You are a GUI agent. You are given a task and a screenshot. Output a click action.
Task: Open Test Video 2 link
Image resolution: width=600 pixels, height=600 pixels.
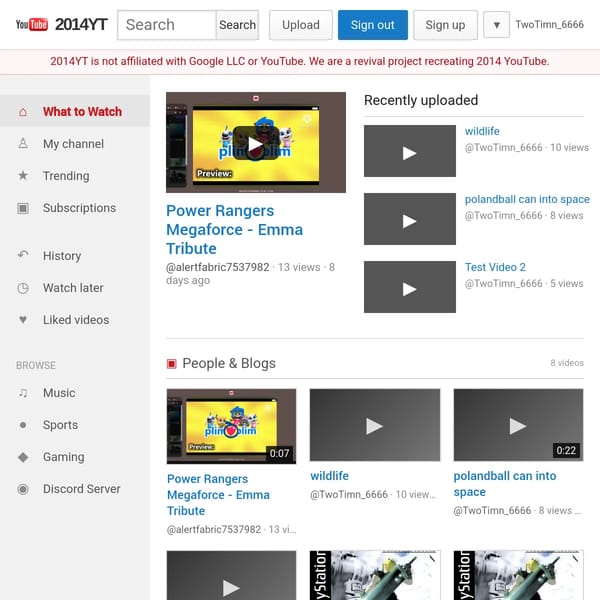point(495,267)
